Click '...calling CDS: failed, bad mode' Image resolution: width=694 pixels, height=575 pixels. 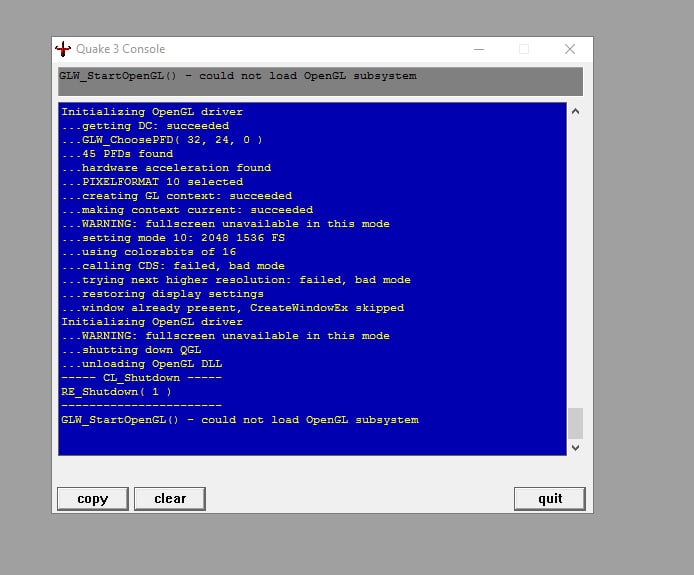pos(173,266)
